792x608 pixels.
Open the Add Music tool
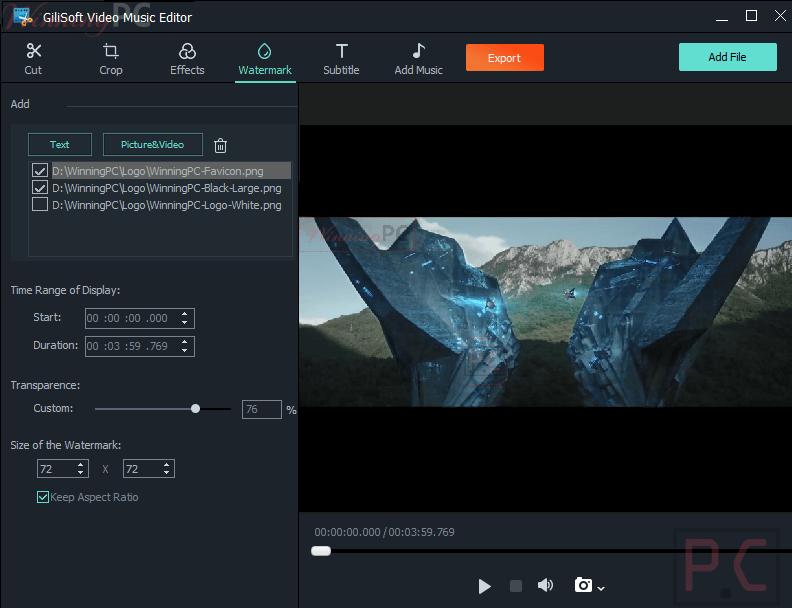(418, 58)
